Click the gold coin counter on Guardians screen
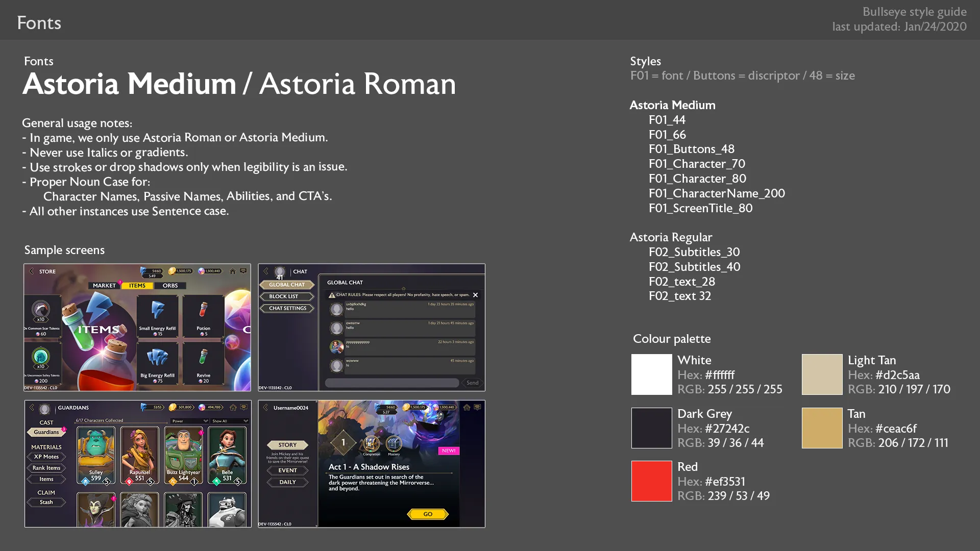 click(x=181, y=407)
